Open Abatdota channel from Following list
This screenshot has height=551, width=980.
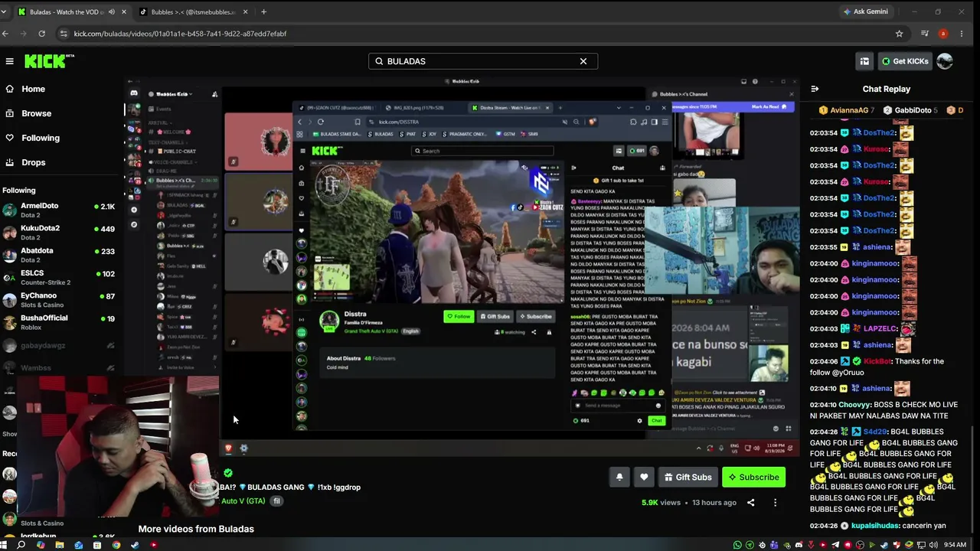click(x=59, y=255)
